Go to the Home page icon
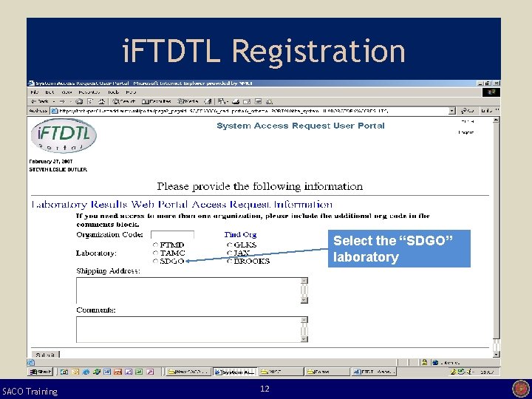The image size is (532, 399). point(101,101)
